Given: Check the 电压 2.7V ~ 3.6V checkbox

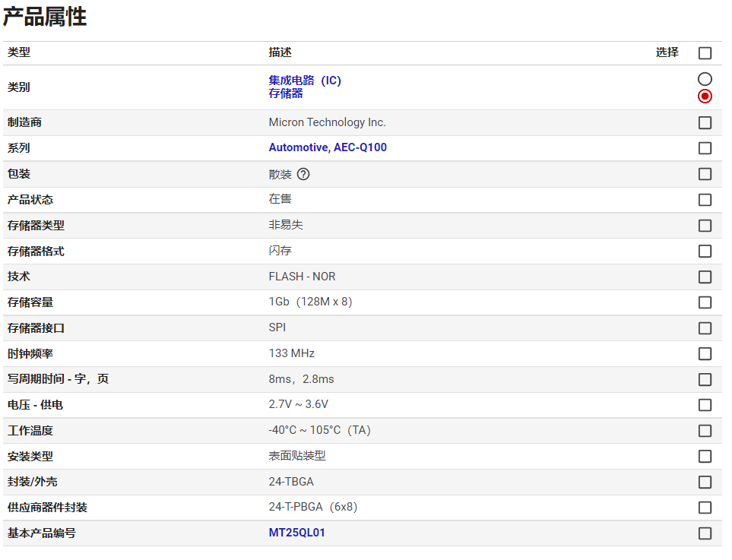Looking at the screenshot, I should click(705, 405).
